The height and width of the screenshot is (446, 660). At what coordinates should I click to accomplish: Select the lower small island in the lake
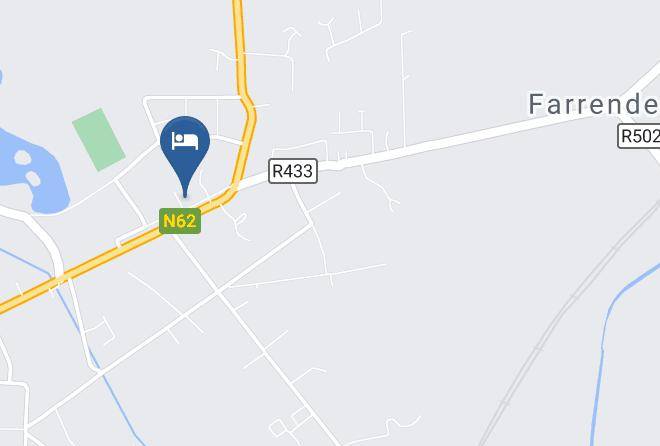point(32,179)
